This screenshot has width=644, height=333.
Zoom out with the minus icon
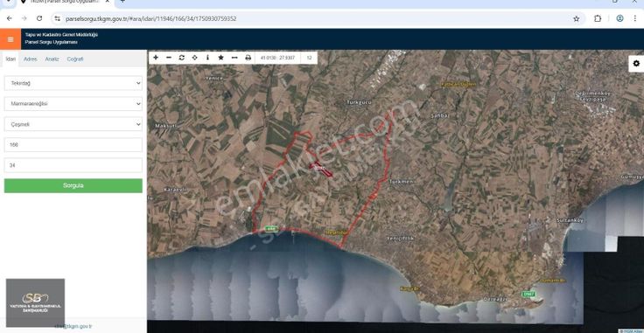[169, 58]
